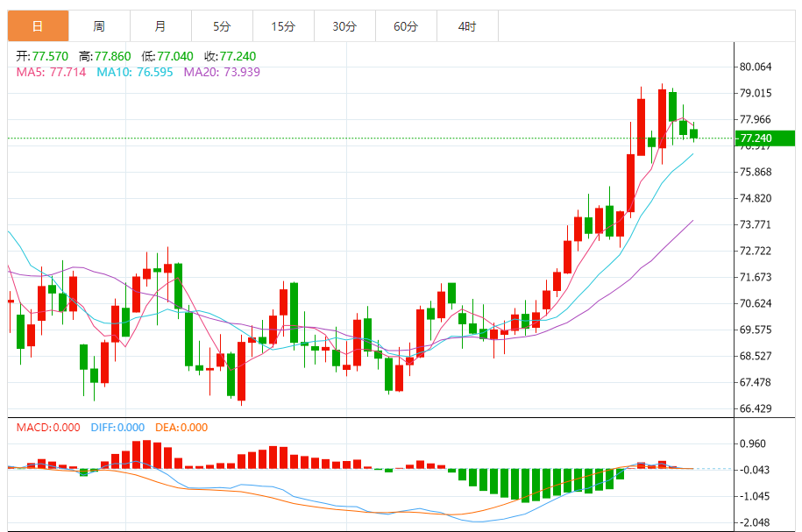
Task: Click the -1.045 MACD axis label
Action: (754, 497)
